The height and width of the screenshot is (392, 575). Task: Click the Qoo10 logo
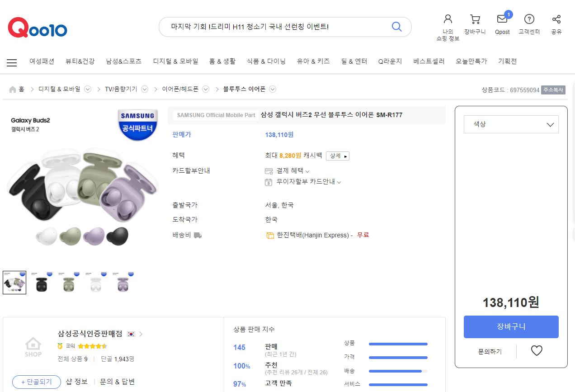point(38,28)
